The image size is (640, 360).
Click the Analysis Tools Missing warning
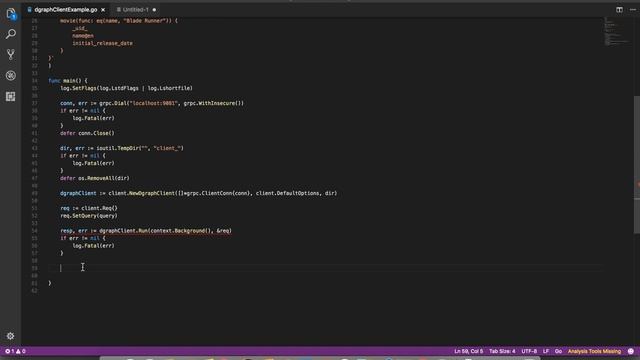[x=594, y=351]
